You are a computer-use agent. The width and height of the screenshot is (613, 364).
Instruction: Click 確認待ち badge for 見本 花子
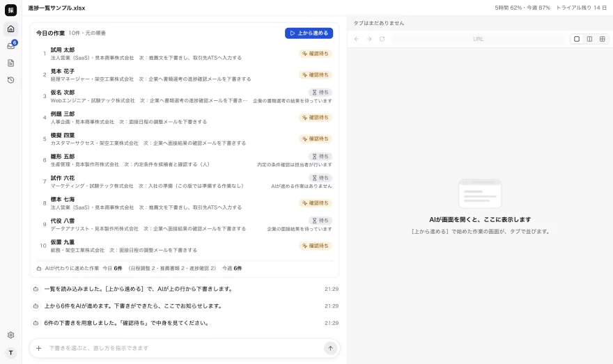click(316, 74)
